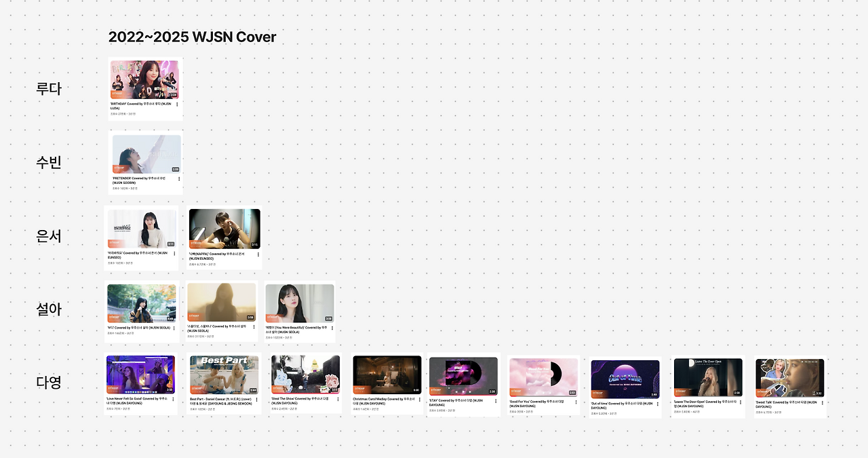Select the '설아' row label
868x458 pixels.
[x=49, y=309]
